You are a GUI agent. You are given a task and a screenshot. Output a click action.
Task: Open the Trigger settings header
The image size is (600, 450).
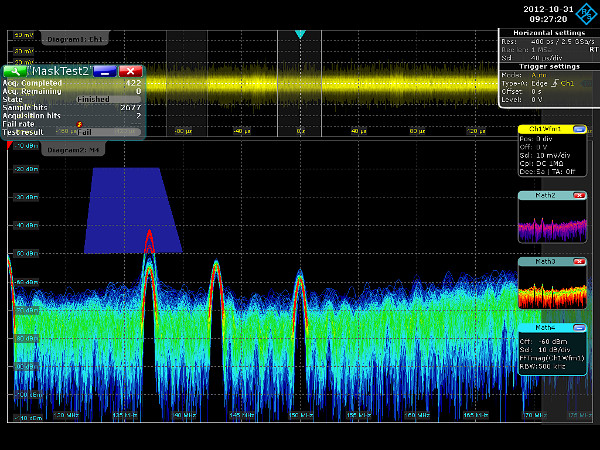(549, 67)
